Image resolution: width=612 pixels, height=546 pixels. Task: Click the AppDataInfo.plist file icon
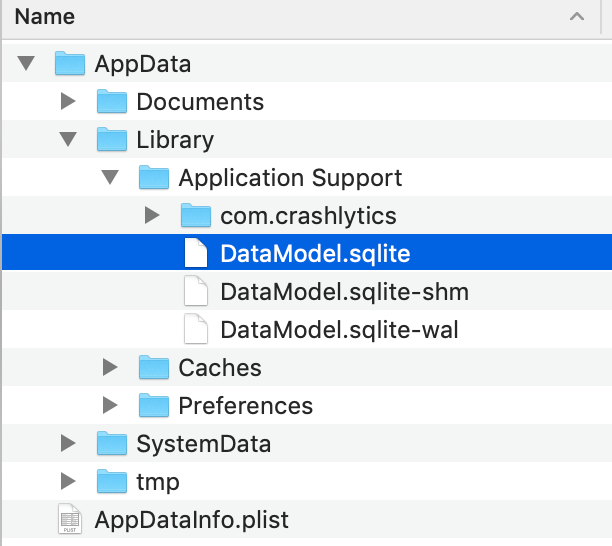point(70,519)
